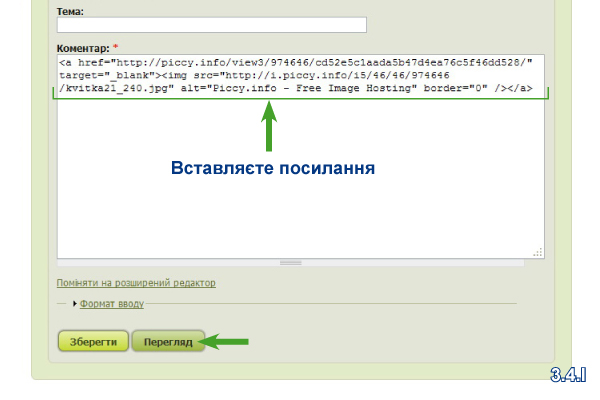Open the Поміняти на розширений редактор link
Image resolution: width=600 pixels, height=400 pixels.
(136, 283)
